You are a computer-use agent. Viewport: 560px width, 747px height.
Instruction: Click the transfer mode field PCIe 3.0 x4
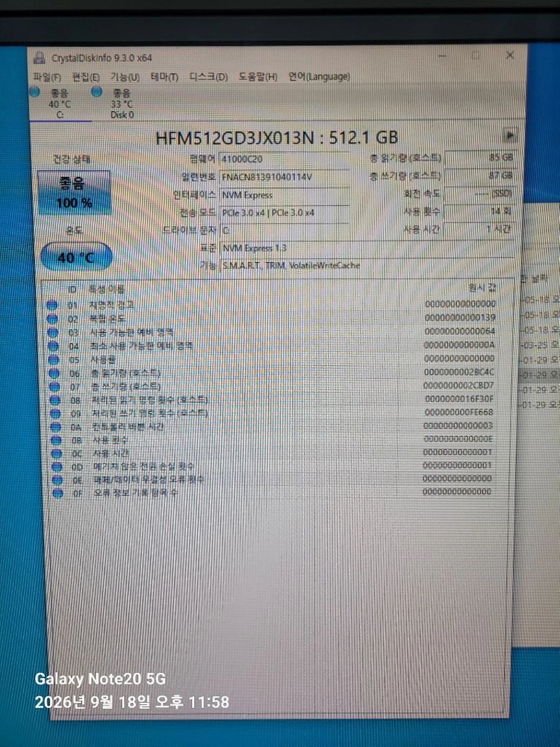284,213
